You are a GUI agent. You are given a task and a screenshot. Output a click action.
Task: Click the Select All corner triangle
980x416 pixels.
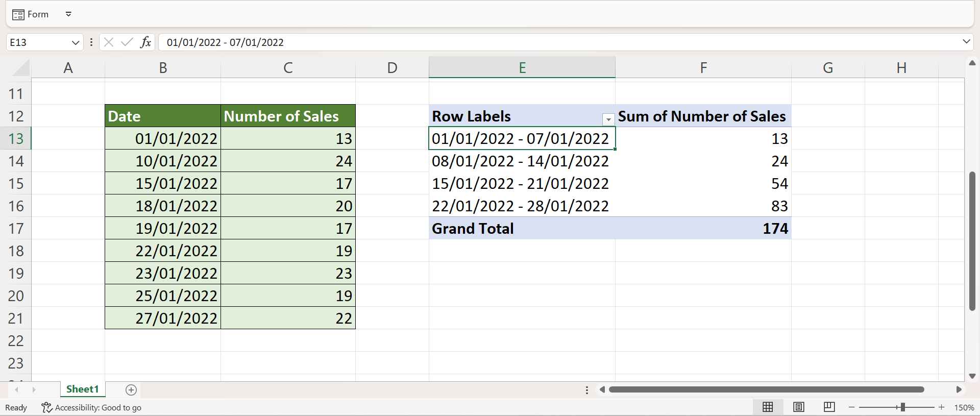[21, 68]
